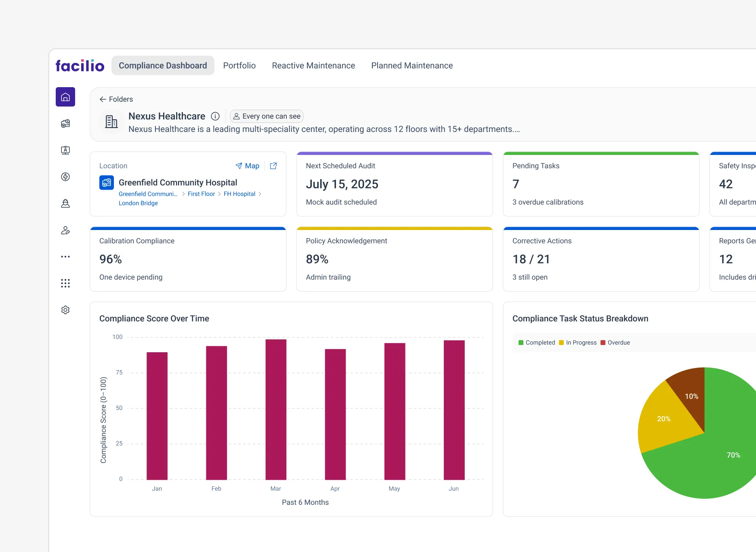Image resolution: width=756 pixels, height=552 pixels.
Task: Switch to the Portfolio tab
Action: pyautogui.click(x=239, y=65)
